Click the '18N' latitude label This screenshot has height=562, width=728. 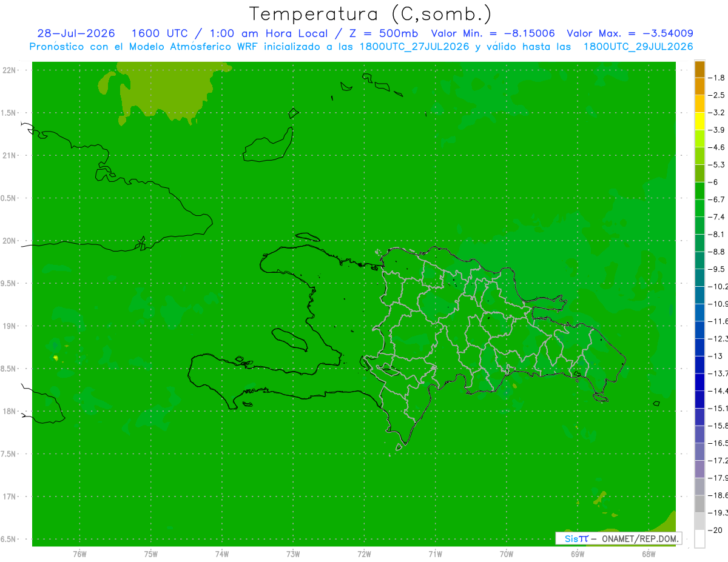10,411
